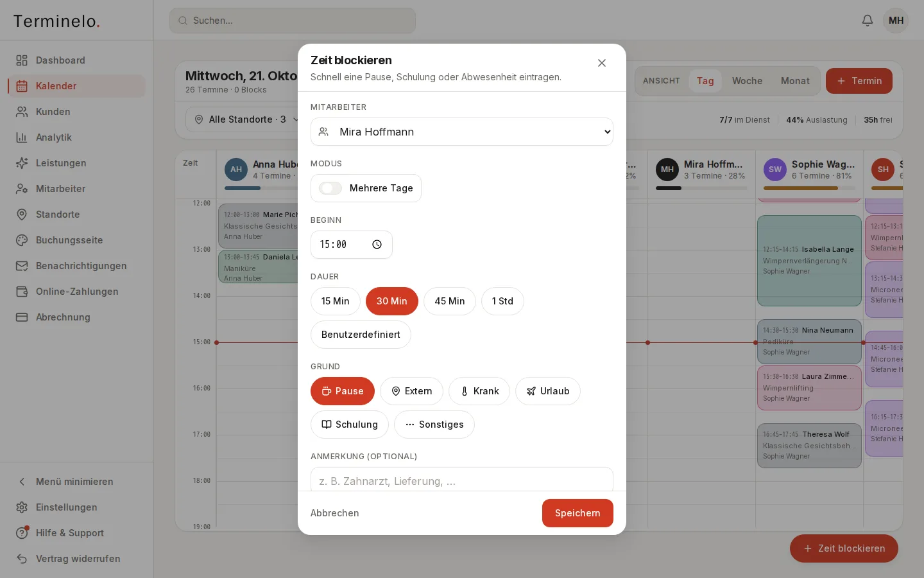Click the Analytik bar chart icon
The image size is (924, 578).
point(22,137)
